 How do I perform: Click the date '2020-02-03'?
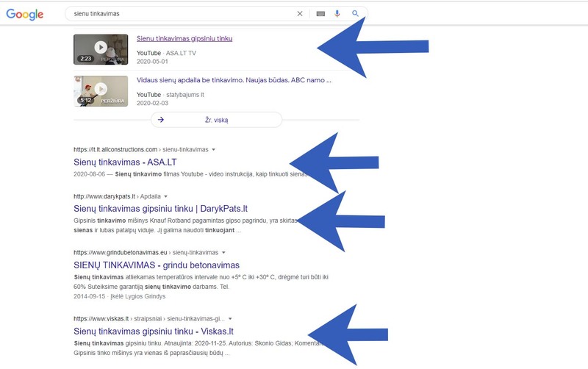[x=152, y=103]
